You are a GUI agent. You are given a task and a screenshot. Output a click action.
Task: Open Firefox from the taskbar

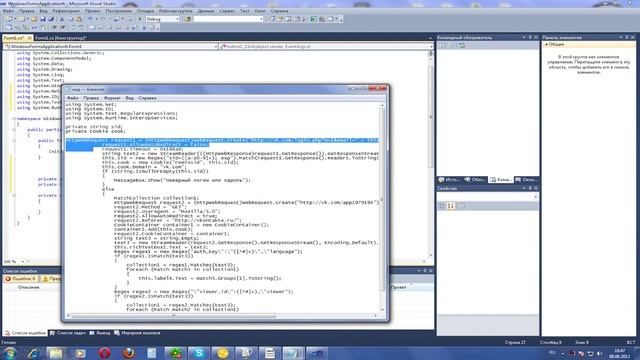click(x=128, y=353)
